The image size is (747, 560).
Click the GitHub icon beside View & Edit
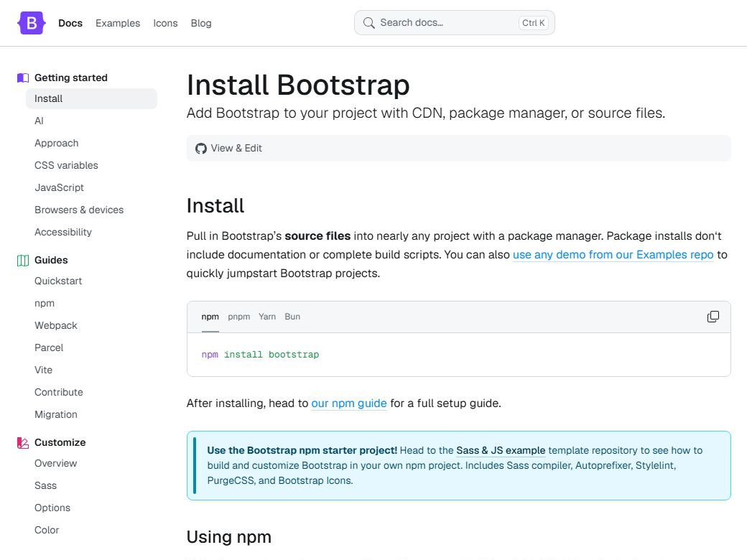coord(201,149)
